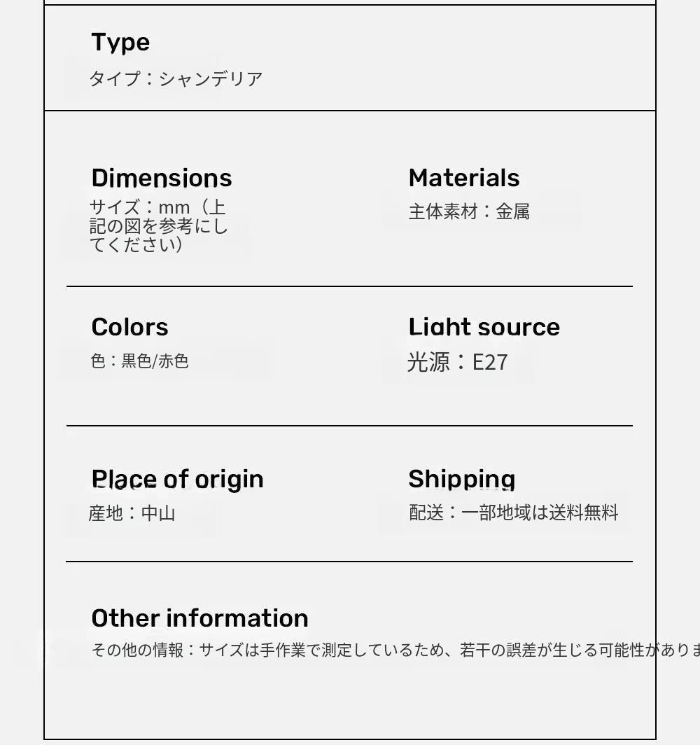Click the divider line below the Colors row

coord(350,426)
